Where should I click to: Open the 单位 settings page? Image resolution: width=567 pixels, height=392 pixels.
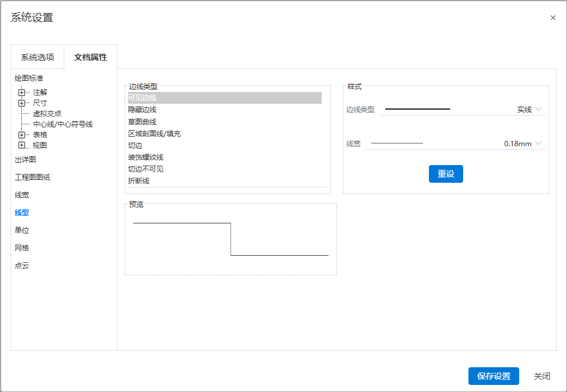[x=22, y=230]
